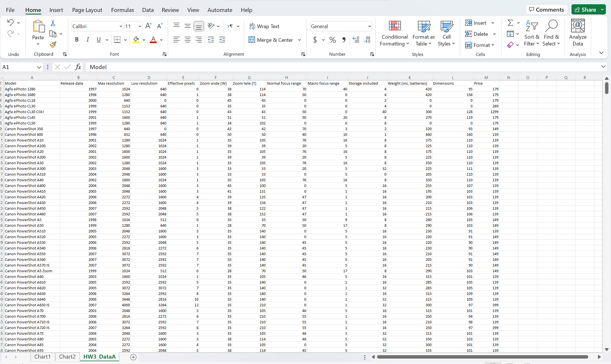Click the Cut scissors icon
The height and width of the screenshot is (364, 611).
[x=53, y=23]
